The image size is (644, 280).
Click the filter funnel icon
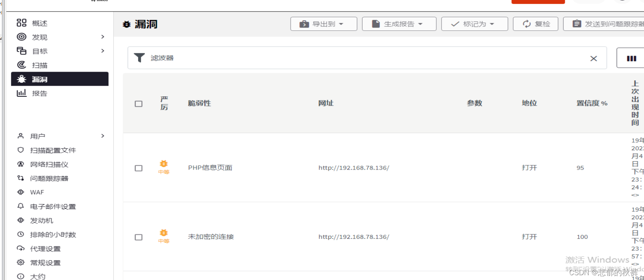(139, 58)
